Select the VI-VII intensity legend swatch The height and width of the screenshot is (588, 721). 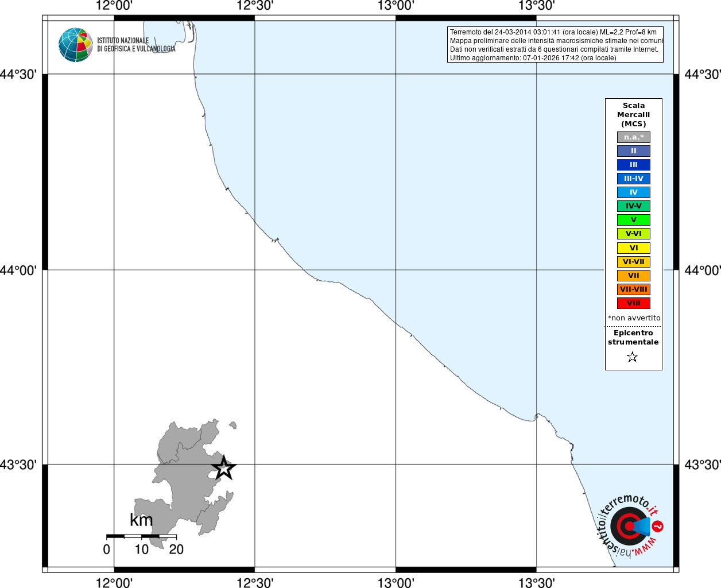coord(634,262)
